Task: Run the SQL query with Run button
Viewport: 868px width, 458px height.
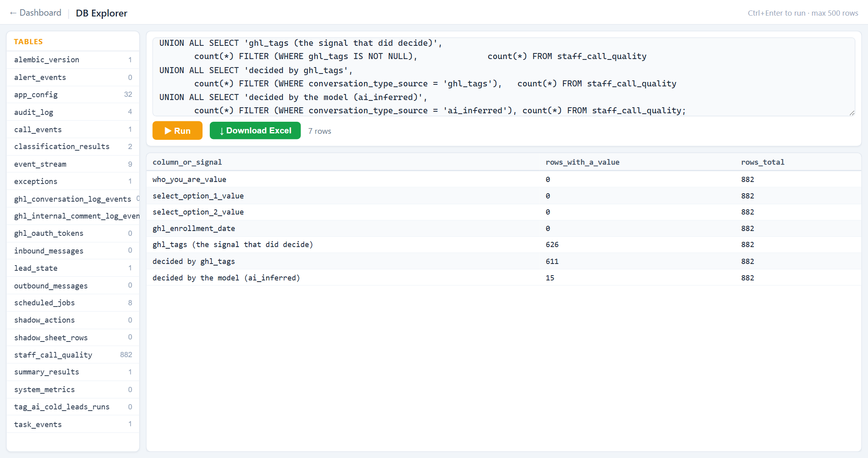Action: click(177, 131)
